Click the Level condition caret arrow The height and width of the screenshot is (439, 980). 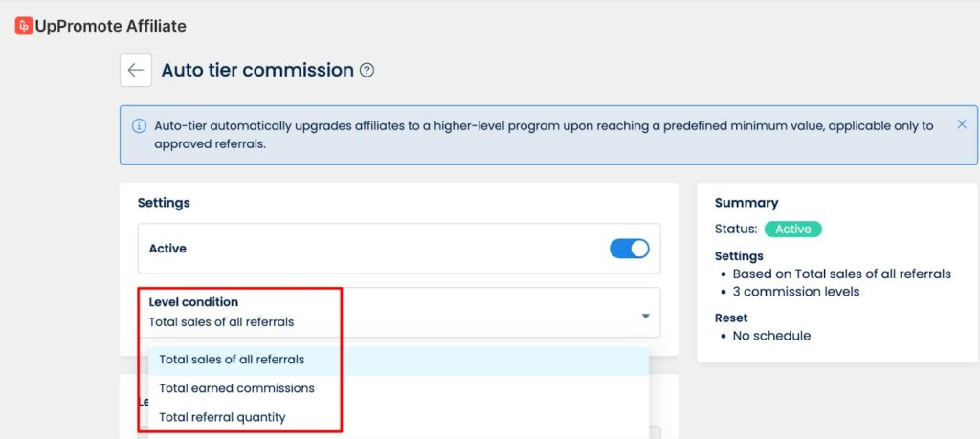click(646, 316)
